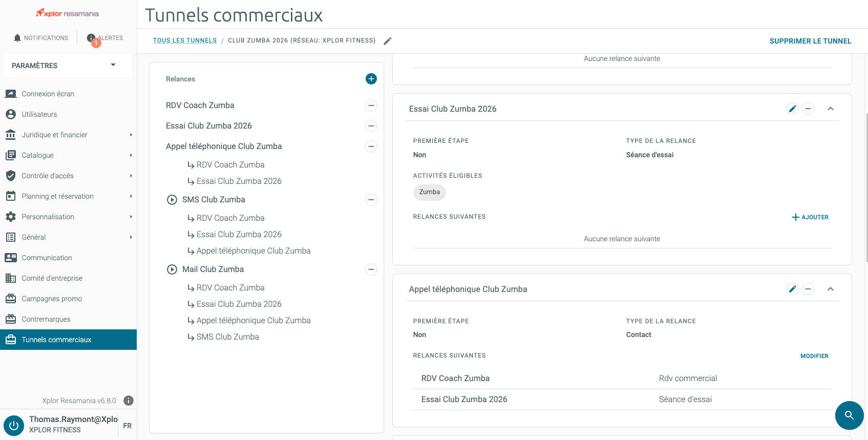Open the version info icon
This screenshot has width=868, height=440.
pos(129,401)
